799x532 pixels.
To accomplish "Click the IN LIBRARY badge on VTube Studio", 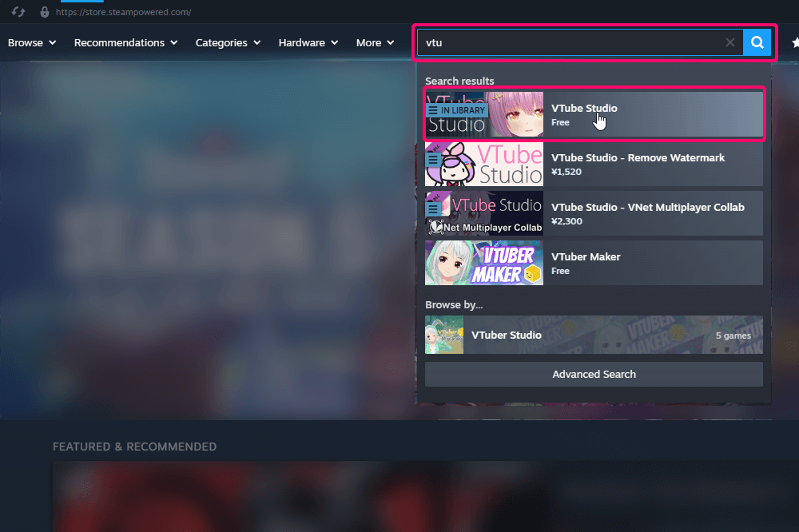I will coord(456,110).
